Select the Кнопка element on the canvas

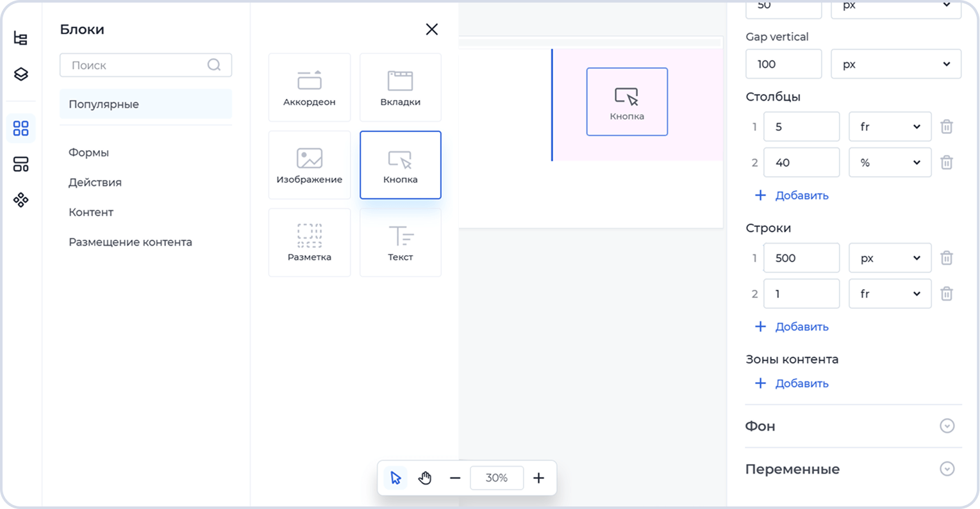coord(627,102)
